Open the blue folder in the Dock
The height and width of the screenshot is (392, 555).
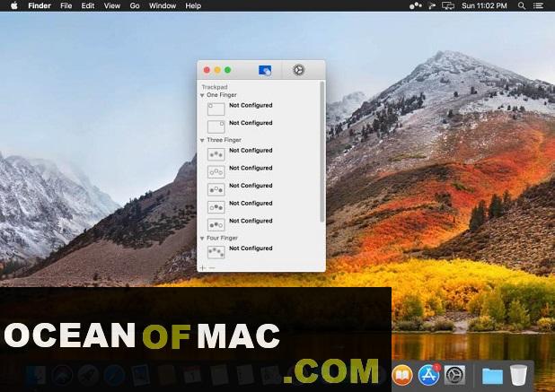[x=492, y=376]
